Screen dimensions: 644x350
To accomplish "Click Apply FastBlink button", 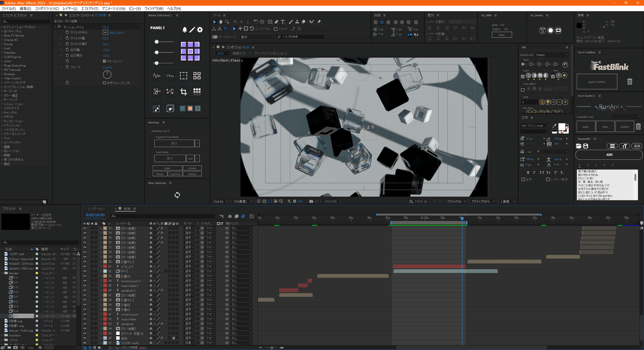I will point(597,81).
